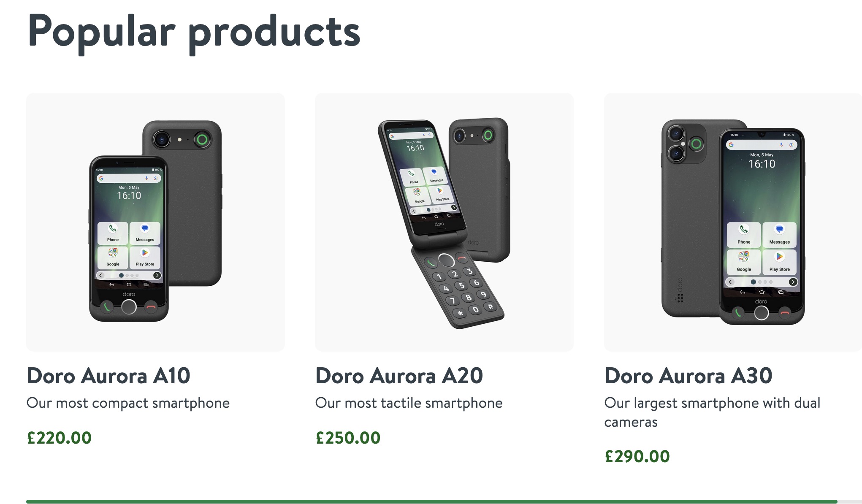
Task: Click the hash key on A20 keypad
Action: pos(491,306)
